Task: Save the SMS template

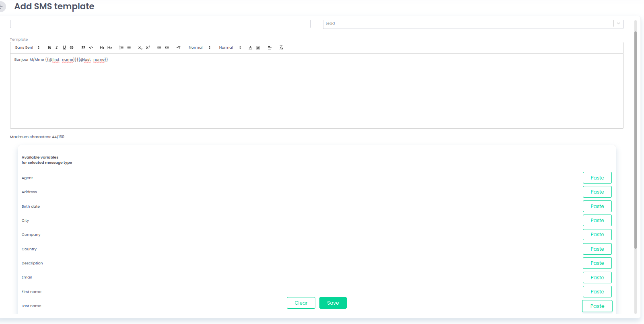Action: click(x=333, y=303)
